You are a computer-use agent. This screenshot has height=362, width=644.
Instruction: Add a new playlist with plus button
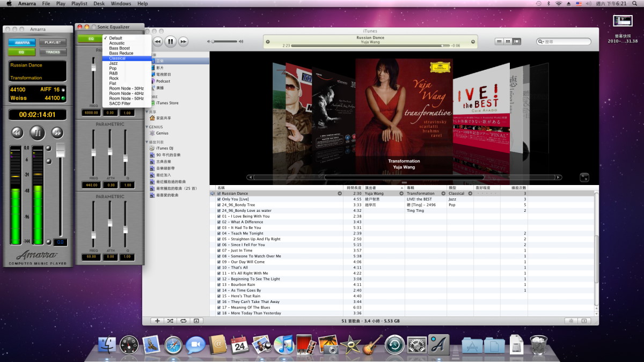(157, 321)
